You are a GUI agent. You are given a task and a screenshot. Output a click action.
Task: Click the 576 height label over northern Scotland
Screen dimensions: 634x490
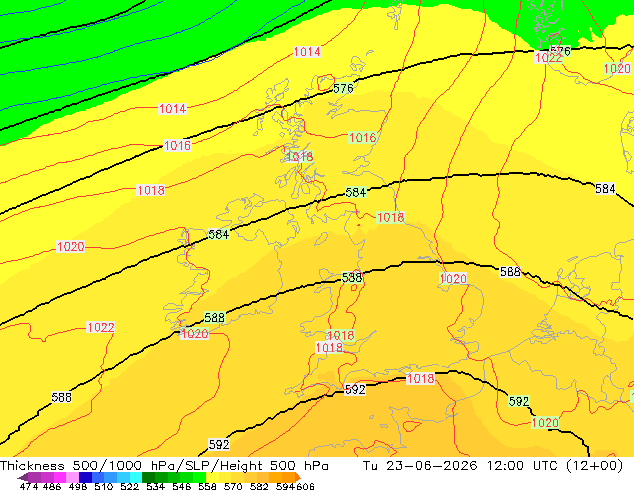[343, 88]
